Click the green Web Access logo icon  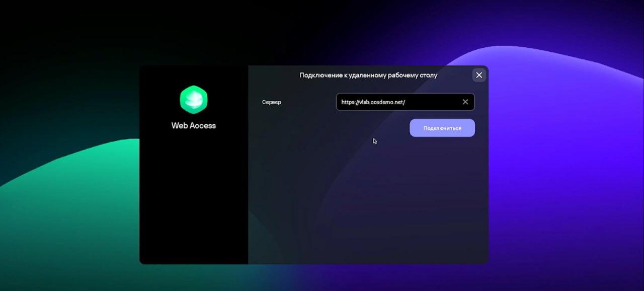pyautogui.click(x=194, y=100)
